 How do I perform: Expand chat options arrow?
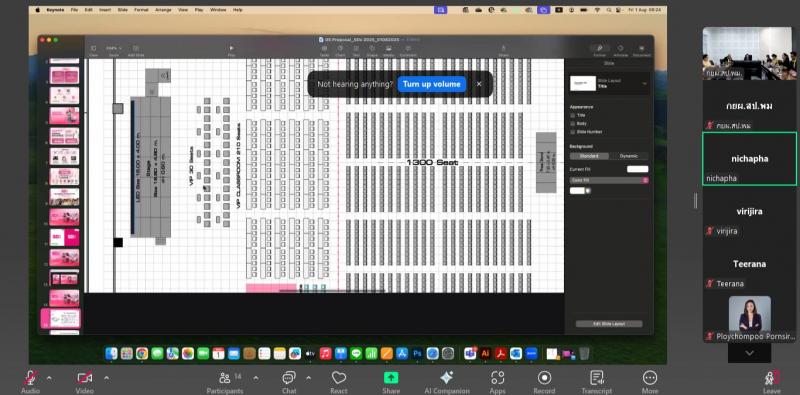308,378
